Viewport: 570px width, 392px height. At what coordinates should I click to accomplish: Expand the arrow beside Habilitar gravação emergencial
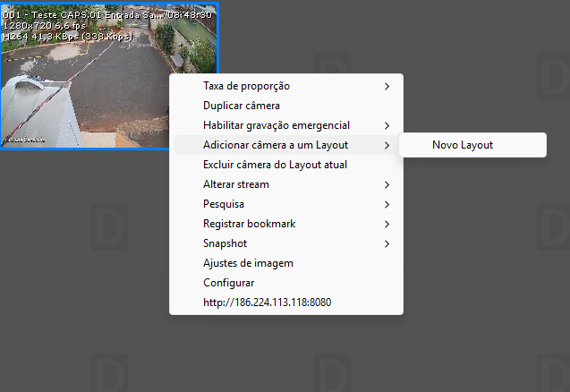(x=387, y=125)
